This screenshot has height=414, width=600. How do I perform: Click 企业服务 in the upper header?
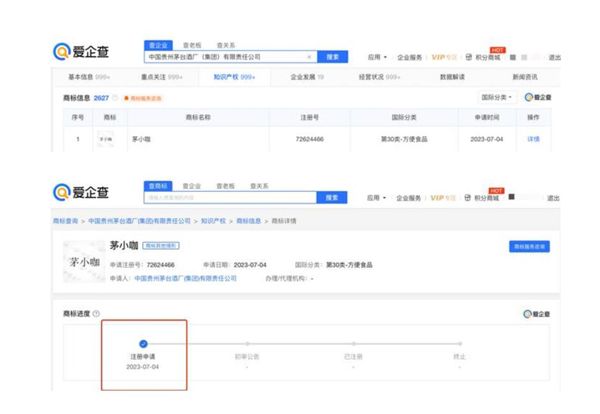[x=409, y=57]
